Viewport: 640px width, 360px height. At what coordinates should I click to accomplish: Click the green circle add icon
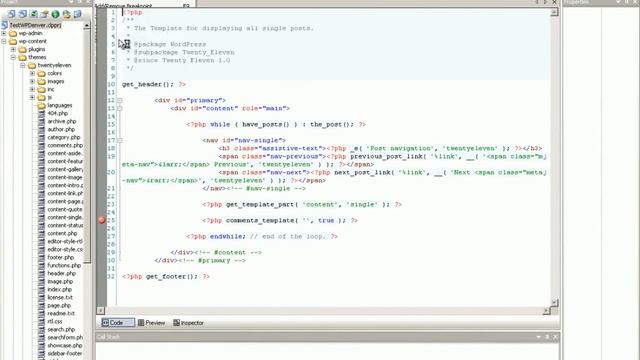click(x=55, y=14)
